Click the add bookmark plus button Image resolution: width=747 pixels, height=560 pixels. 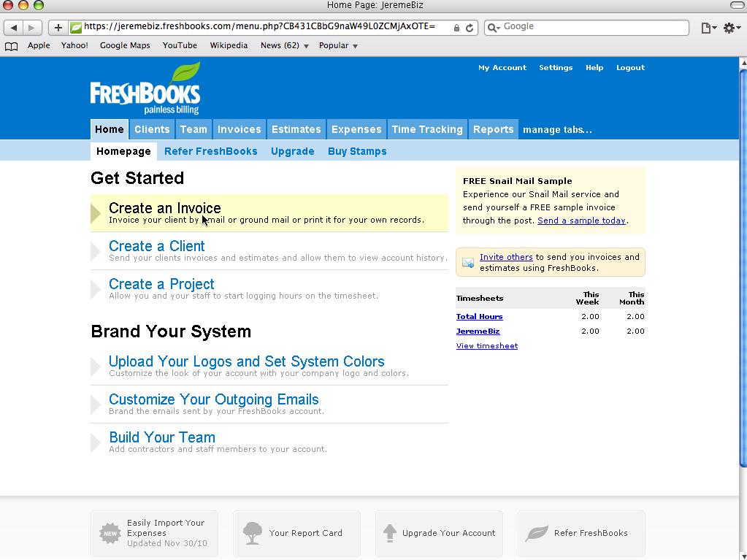[58, 28]
